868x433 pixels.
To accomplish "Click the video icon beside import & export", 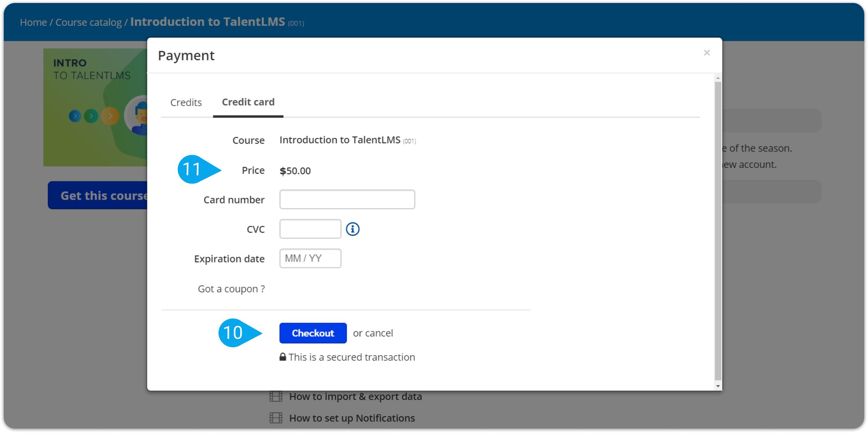I will point(276,396).
